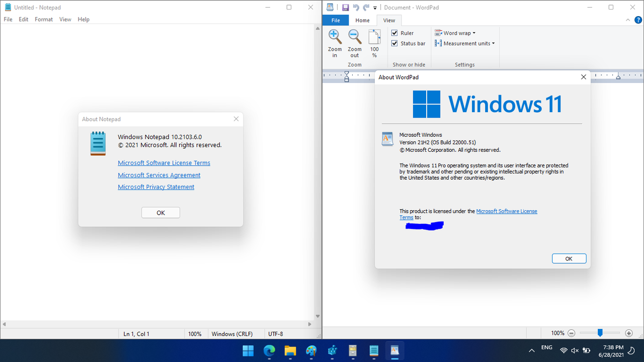
Task: Collapse the WordPad ribbon with the chevron
Action: click(627, 20)
